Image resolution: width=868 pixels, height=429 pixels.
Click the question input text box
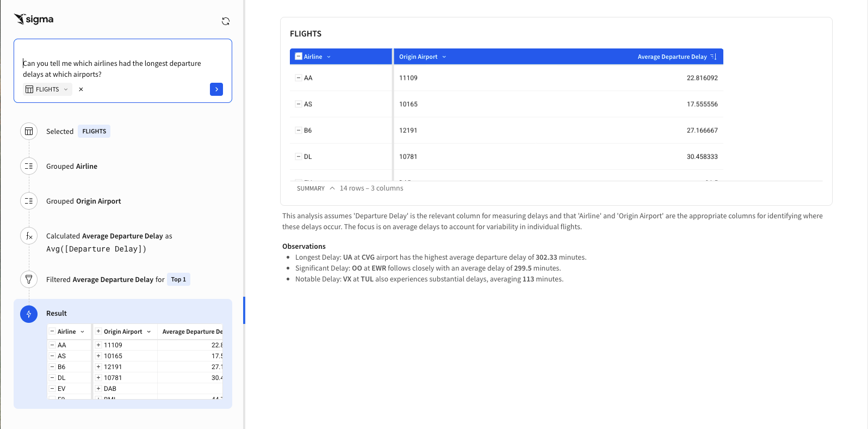(123, 69)
